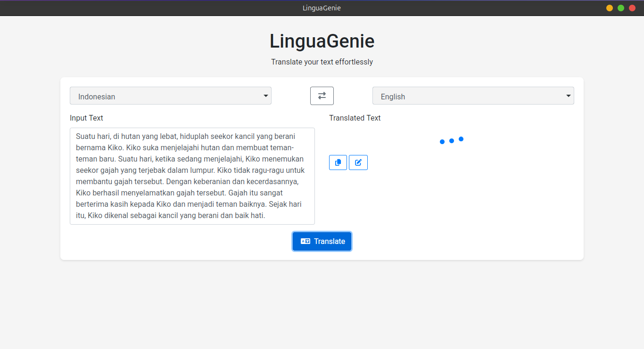The height and width of the screenshot is (349, 644).
Task: Minimize the window using the yellow dot
Action: [610, 8]
